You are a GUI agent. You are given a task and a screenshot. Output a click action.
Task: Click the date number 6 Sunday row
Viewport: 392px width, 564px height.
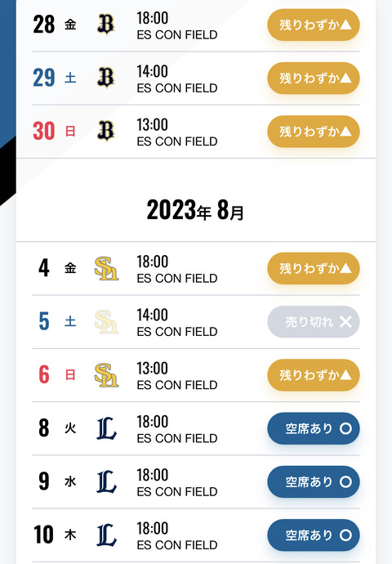44,375
